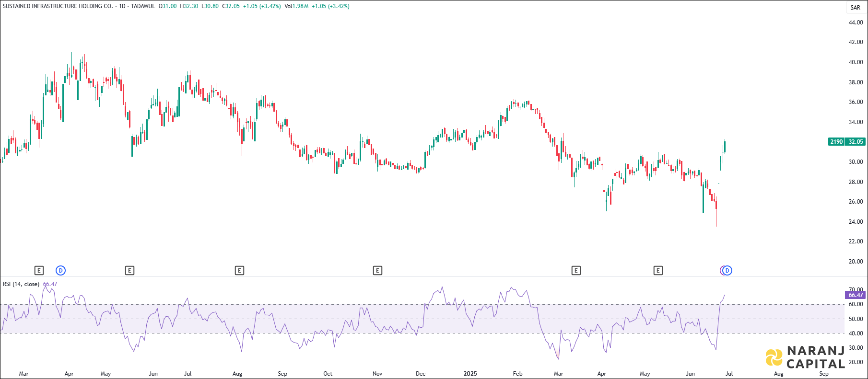Viewport: 868px width, 379px height.
Task: Click the close value C32.05
Action: (231, 6)
